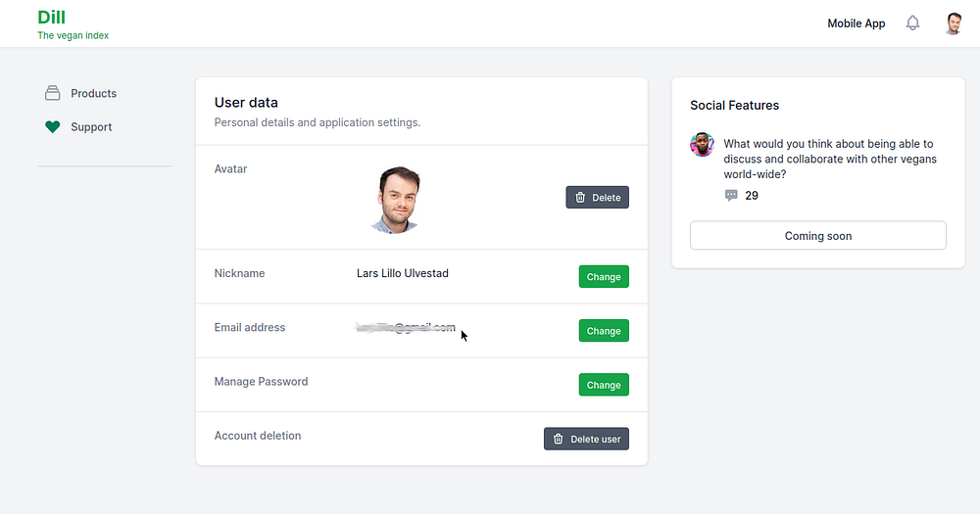Image resolution: width=980 pixels, height=514 pixels.
Task: Click the Social Features poster avatar
Action: pos(702,145)
